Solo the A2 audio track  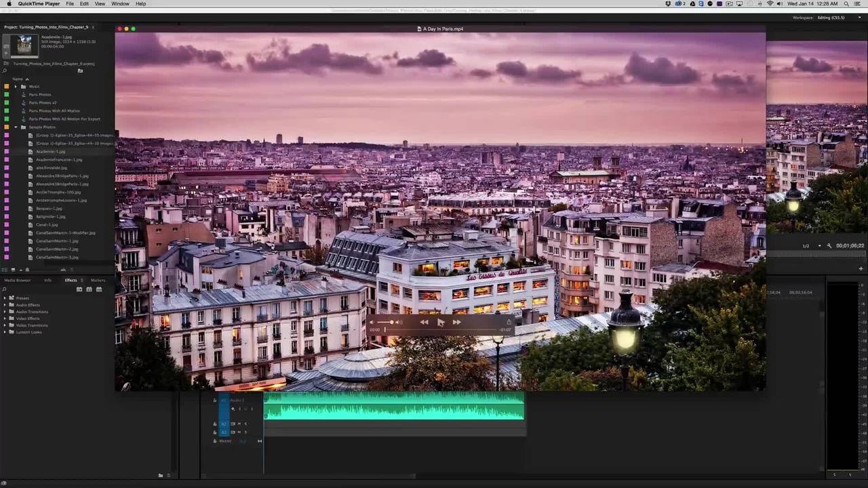pyautogui.click(x=245, y=424)
